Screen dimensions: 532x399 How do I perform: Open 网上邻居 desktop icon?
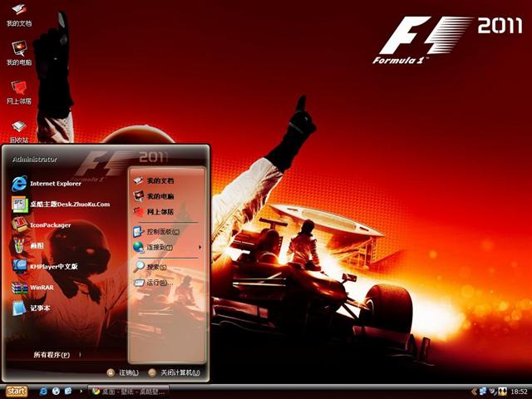coord(19,92)
